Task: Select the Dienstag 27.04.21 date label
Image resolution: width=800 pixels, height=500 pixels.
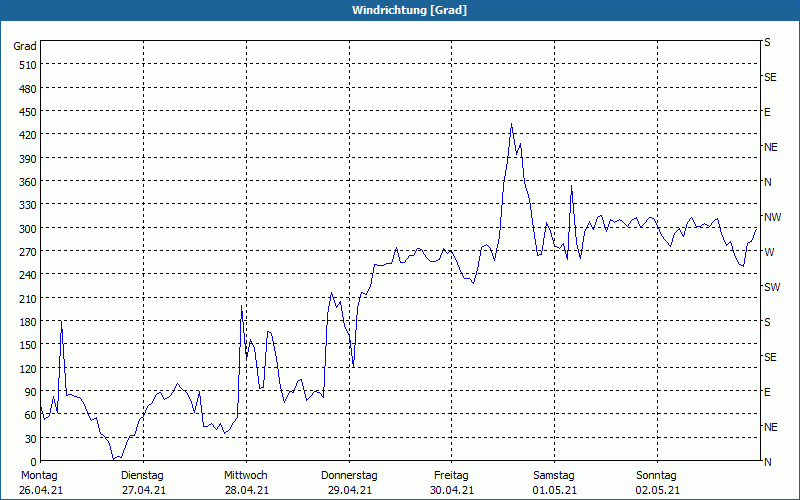Action: point(142,482)
